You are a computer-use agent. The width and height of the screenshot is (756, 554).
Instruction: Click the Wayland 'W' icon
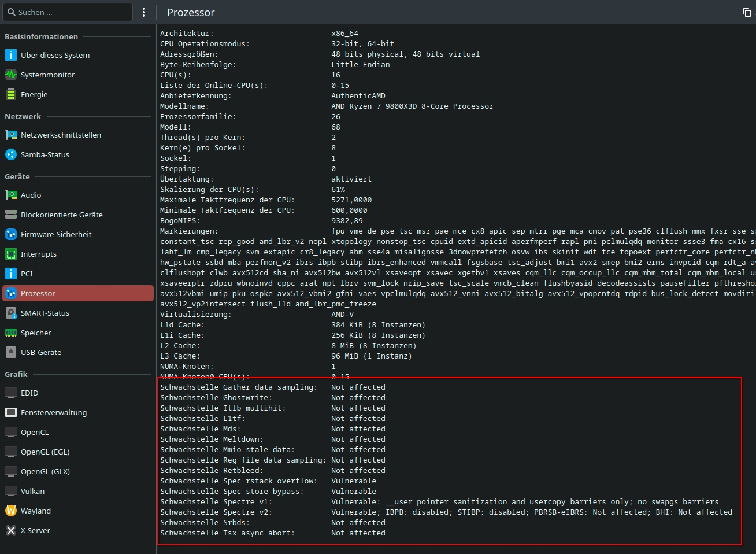pos(11,511)
